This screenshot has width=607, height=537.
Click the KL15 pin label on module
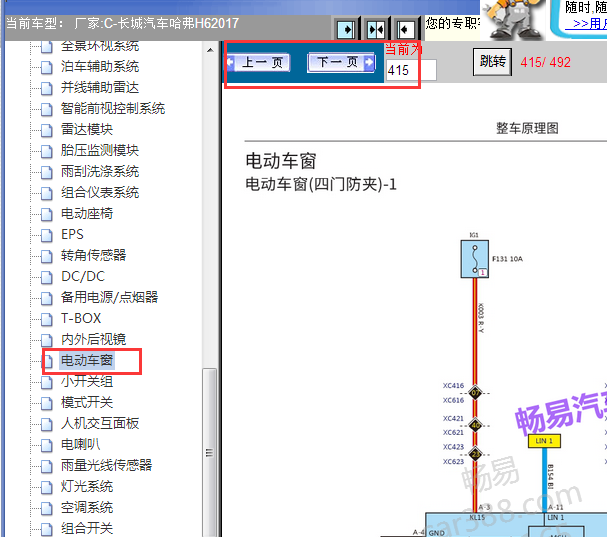tap(477, 518)
